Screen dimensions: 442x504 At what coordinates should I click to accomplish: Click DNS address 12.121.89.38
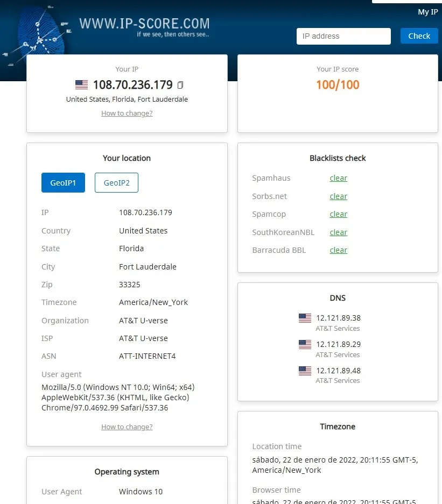(339, 318)
